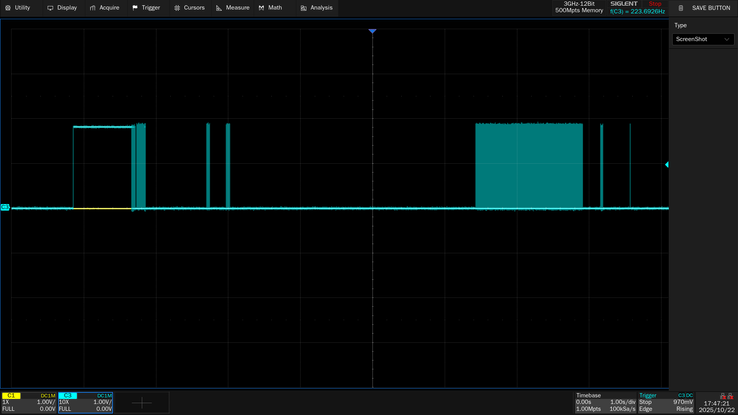The image size is (738, 415).
Task: Click the C3 ground level marker on left edge
Action: tap(5, 207)
